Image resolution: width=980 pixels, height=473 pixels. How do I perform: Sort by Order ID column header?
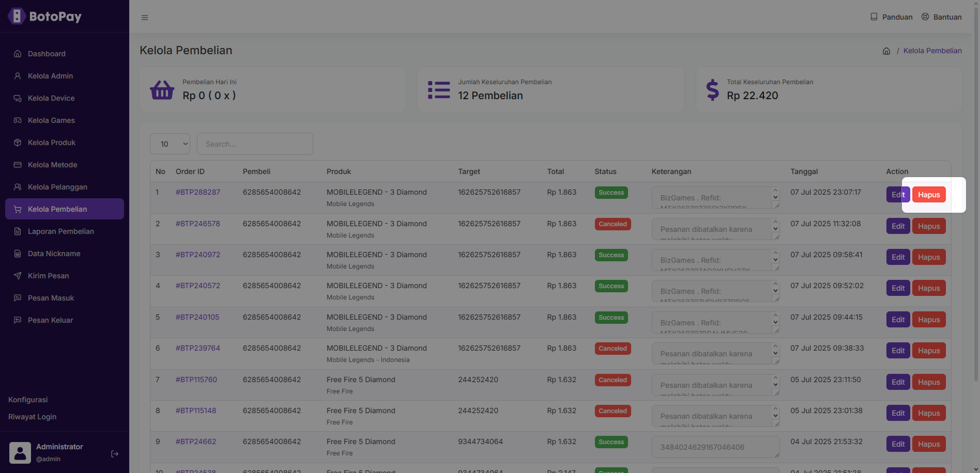click(190, 171)
